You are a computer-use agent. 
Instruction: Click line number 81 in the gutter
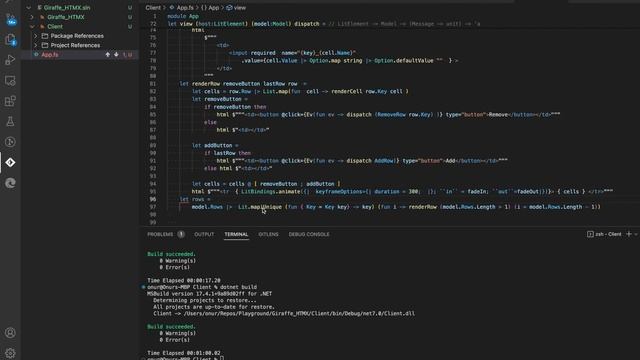[x=153, y=84]
